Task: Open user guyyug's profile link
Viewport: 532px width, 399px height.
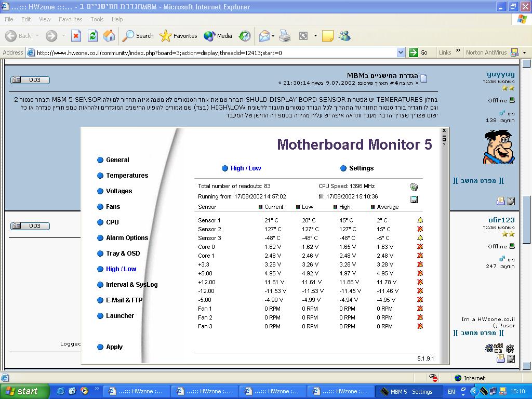Action: (x=500, y=74)
